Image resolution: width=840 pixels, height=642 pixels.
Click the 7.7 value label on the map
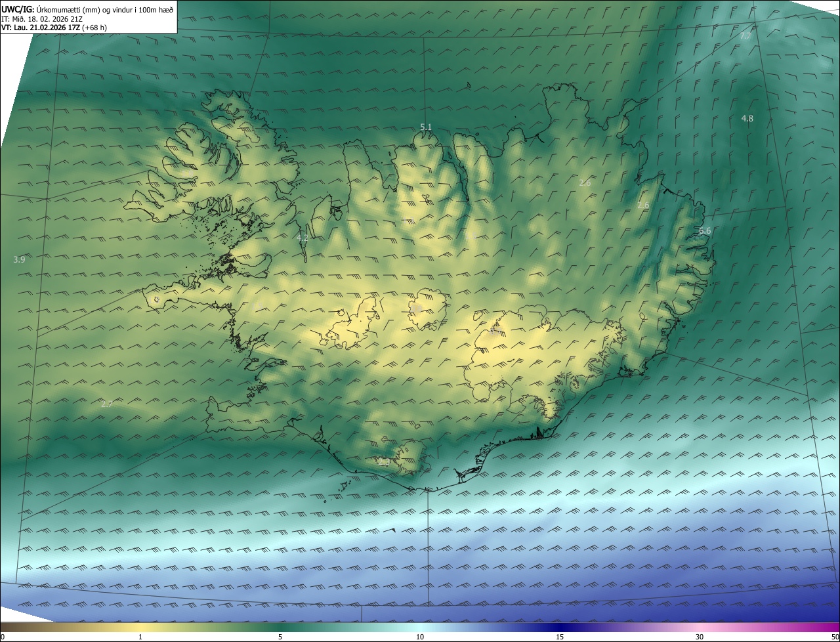point(745,35)
